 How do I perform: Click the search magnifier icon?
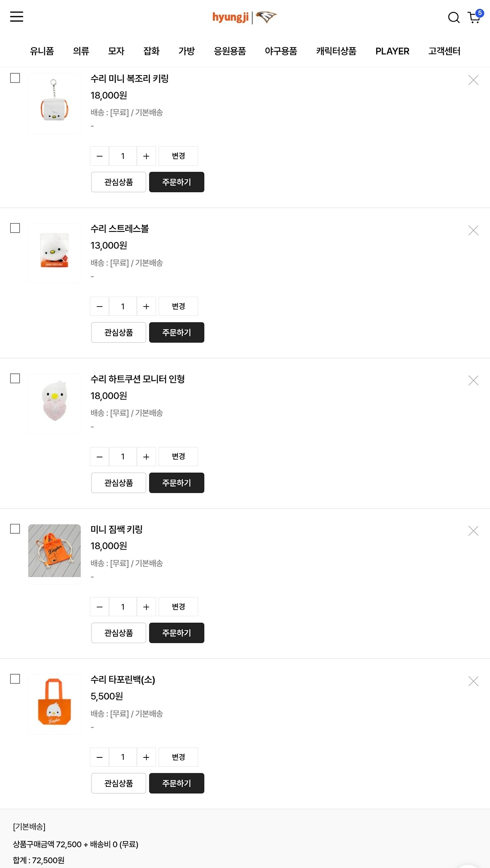[x=454, y=18]
